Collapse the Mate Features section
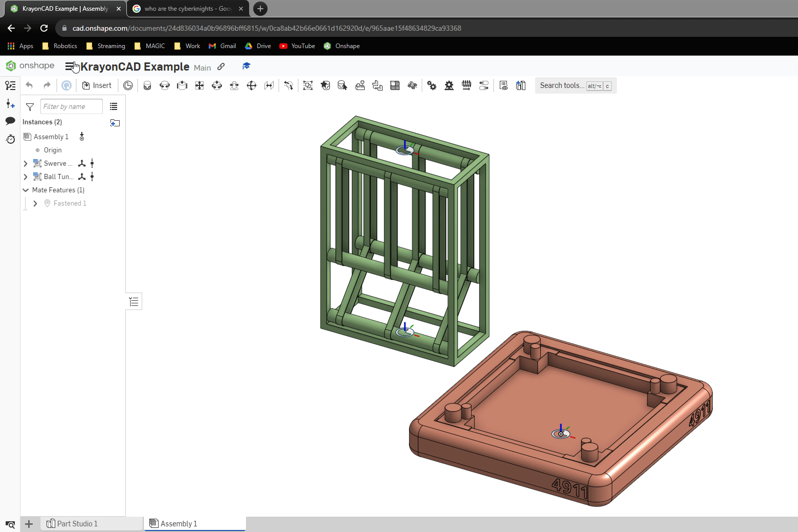The image size is (798, 532). tap(26, 190)
